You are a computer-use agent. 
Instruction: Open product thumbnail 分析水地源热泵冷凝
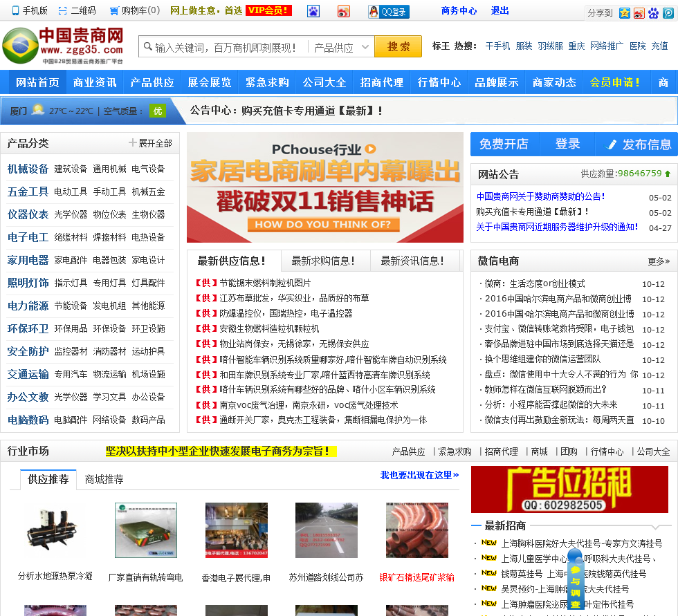55,531
